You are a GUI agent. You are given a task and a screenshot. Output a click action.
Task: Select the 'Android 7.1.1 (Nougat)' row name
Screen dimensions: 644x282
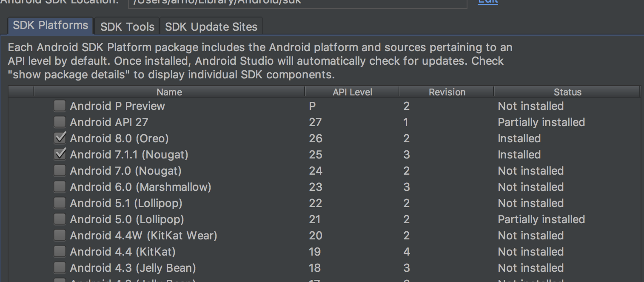point(129,155)
